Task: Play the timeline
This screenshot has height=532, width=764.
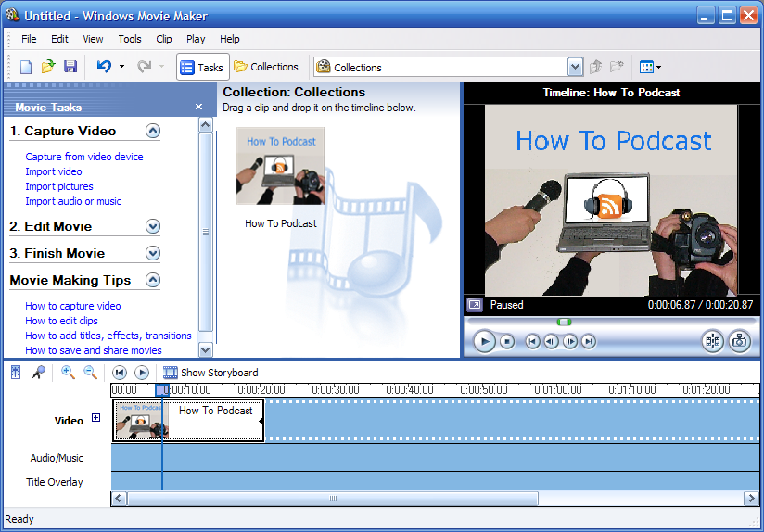Action: (142, 373)
